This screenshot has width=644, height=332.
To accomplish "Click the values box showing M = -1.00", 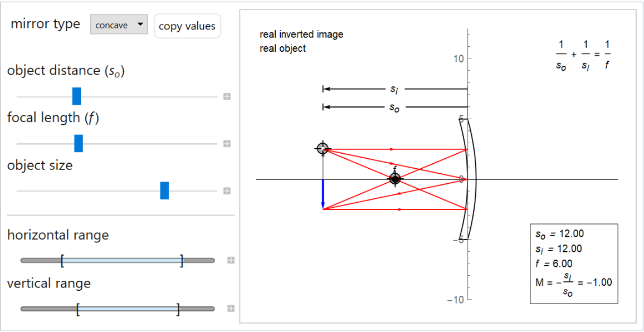I will [573, 263].
